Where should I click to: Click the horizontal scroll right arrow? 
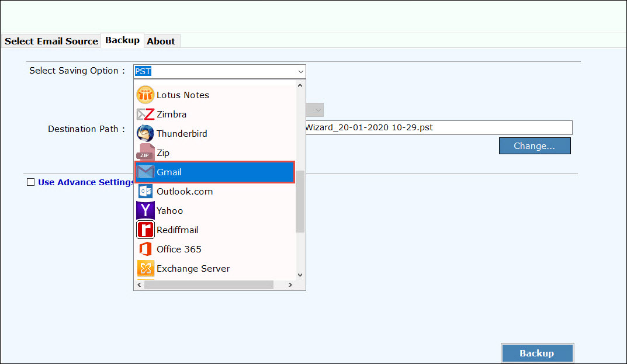[290, 285]
